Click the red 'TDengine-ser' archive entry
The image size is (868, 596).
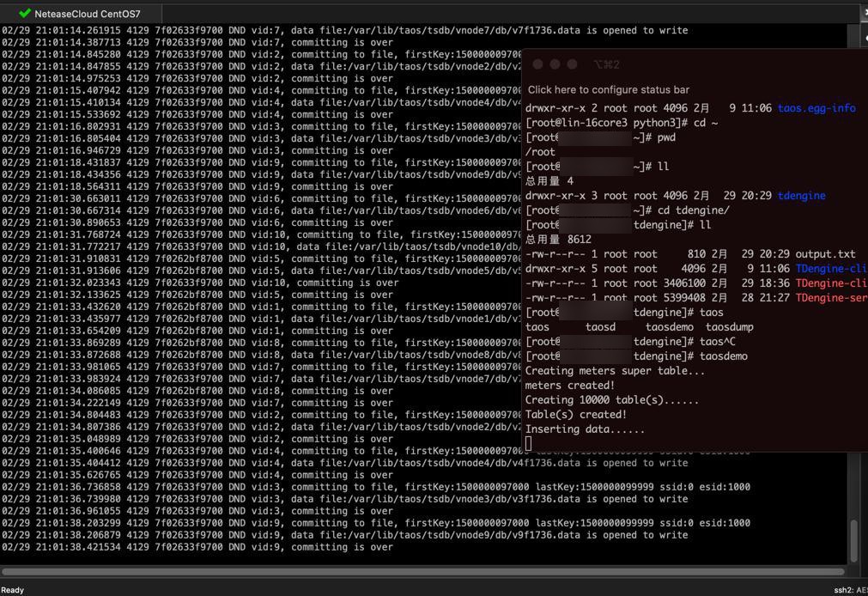pos(831,297)
